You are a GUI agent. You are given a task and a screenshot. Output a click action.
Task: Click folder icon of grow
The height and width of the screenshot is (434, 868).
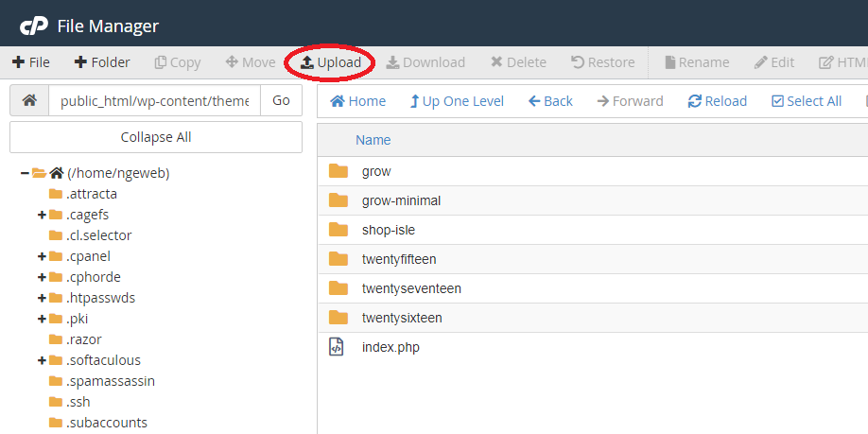point(339,171)
